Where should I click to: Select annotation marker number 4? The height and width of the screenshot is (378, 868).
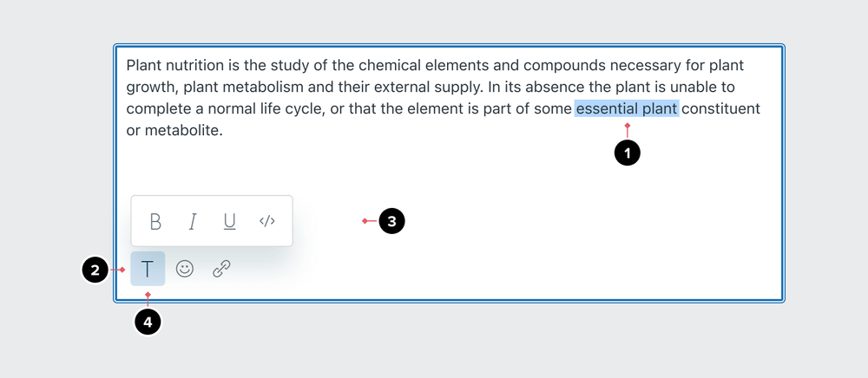point(148,323)
